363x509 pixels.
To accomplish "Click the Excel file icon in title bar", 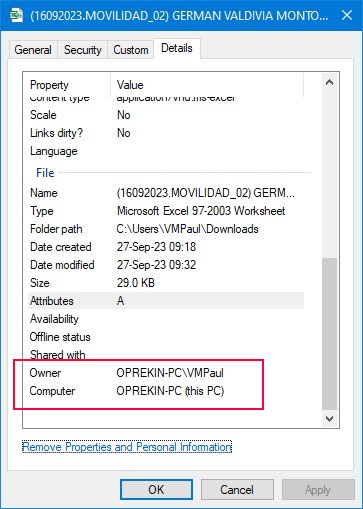I will point(16,15).
